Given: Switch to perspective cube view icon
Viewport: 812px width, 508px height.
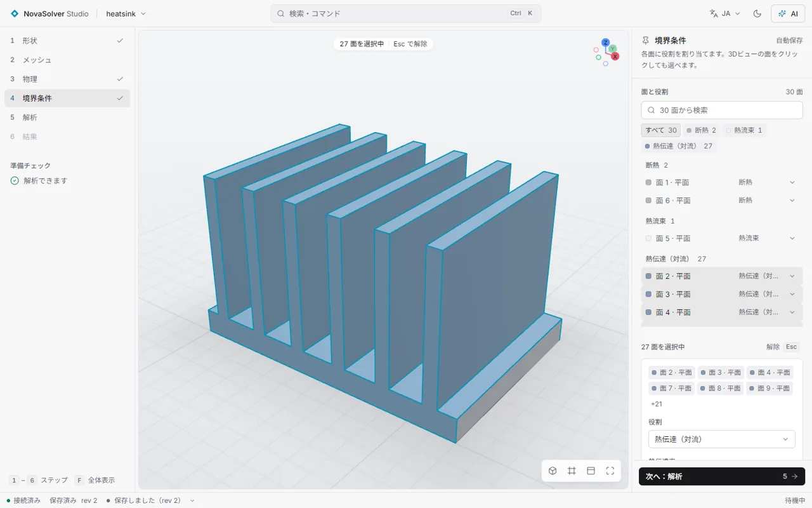Looking at the screenshot, I should [553, 471].
